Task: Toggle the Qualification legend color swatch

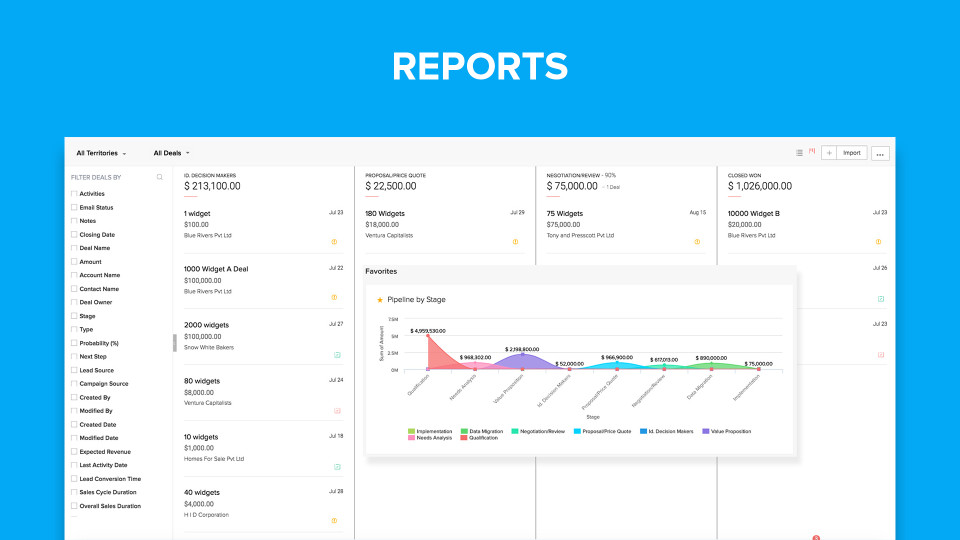Action: (464, 438)
